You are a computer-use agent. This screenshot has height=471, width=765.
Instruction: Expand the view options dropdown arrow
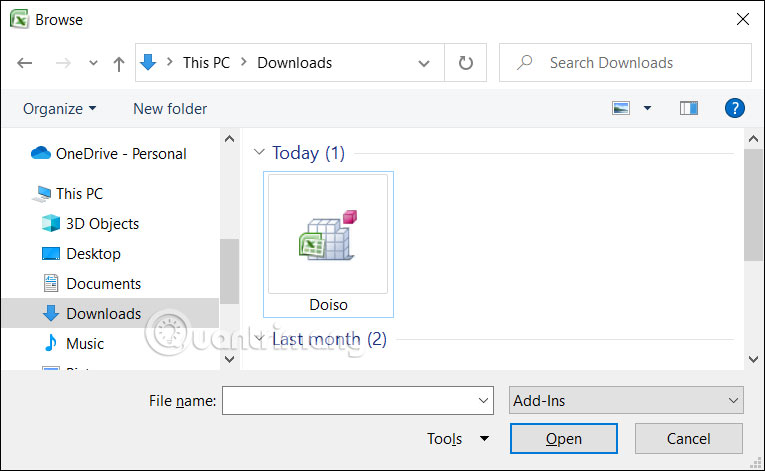point(647,108)
